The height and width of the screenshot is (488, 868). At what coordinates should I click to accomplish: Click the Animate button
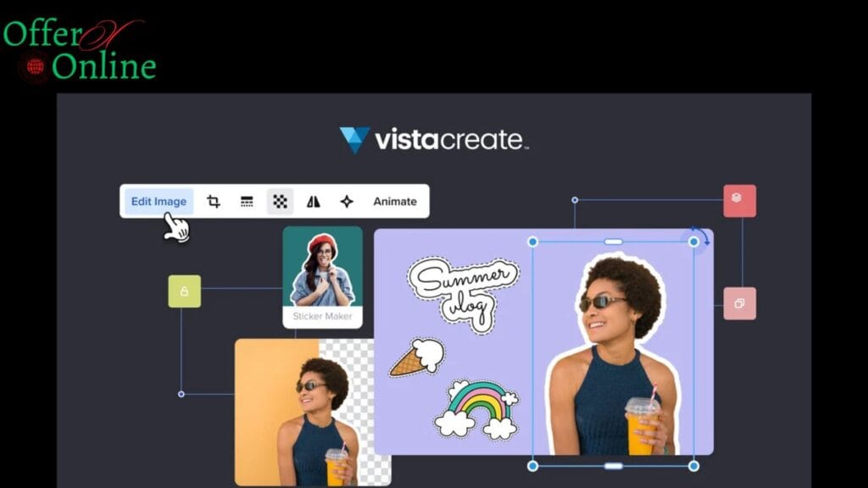click(x=395, y=202)
